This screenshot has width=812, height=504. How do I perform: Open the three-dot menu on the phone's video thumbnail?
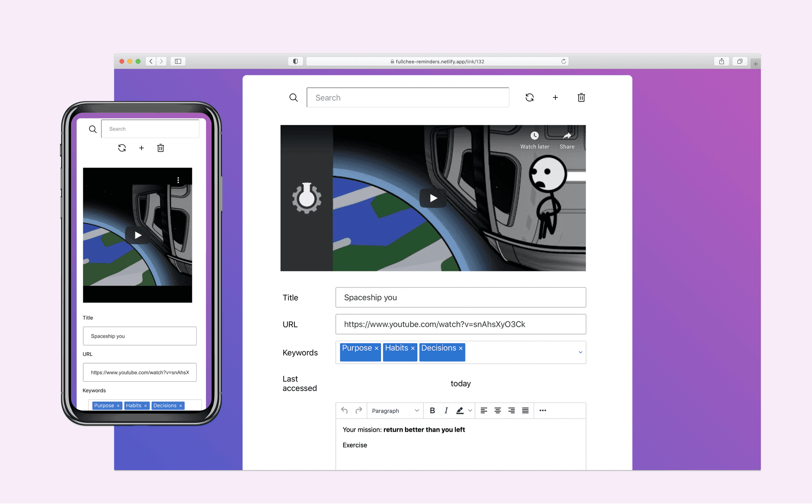[x=178, y=180]
